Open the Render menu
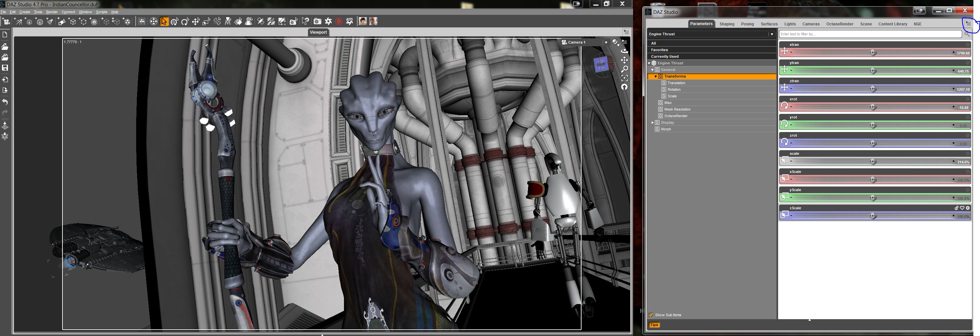The width and height of the screenshot is (980, 336). coord(52,12)
